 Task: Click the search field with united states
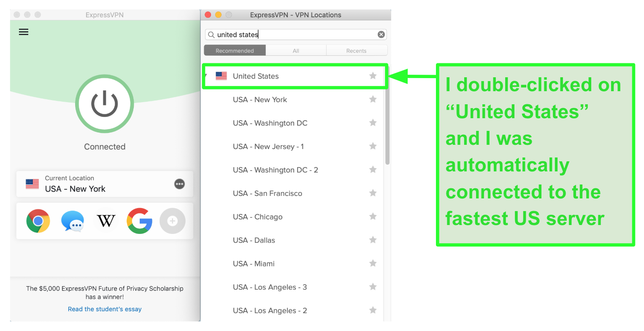[x=296, y=35]
